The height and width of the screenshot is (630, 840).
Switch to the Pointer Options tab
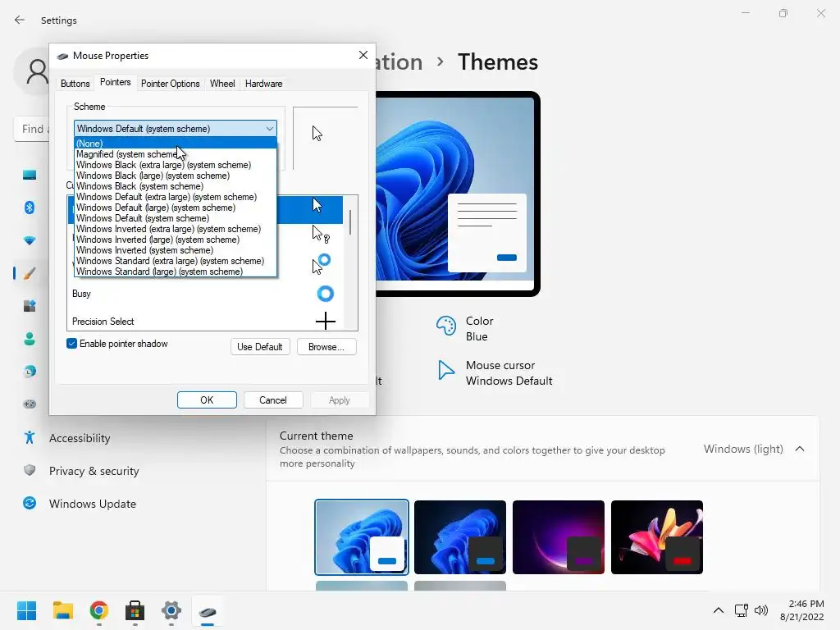pyautogui.click(x=171, y=84)
